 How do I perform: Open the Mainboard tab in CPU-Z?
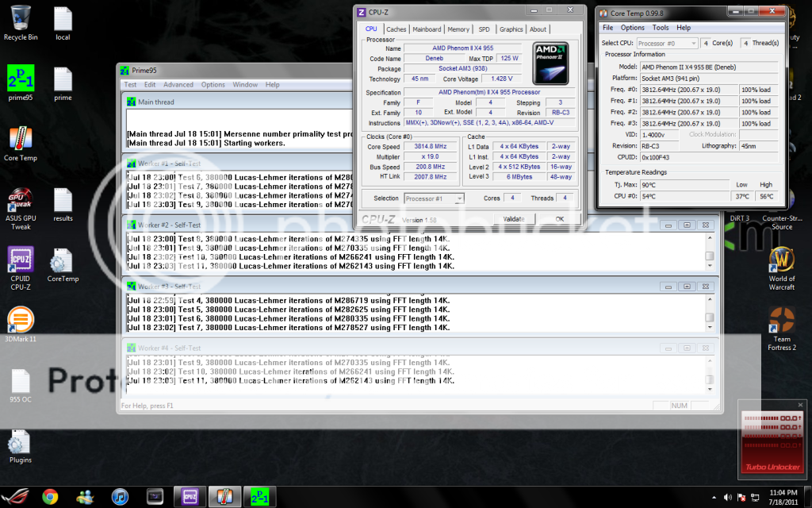(x=427, y=29)
